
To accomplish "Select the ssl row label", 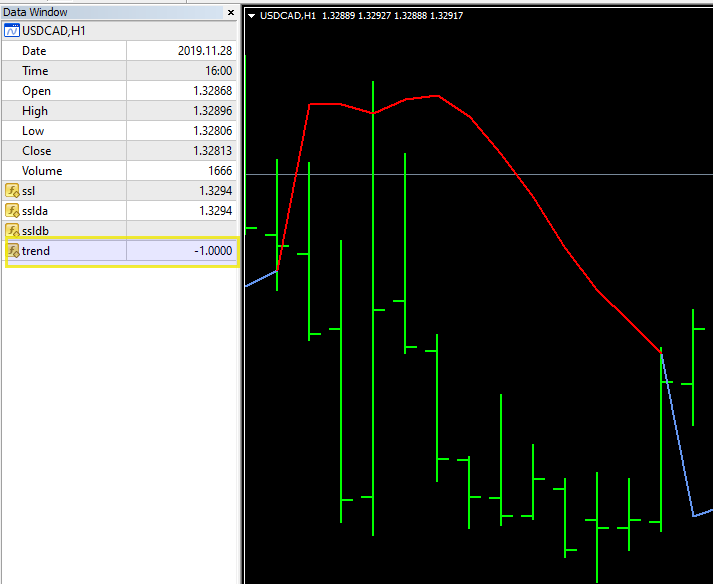I will 29,191.
